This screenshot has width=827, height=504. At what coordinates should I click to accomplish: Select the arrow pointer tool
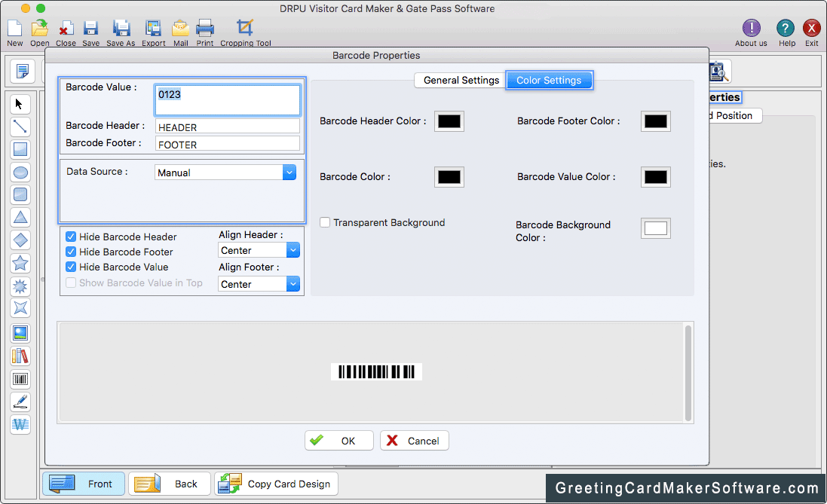tap(20, 105)
